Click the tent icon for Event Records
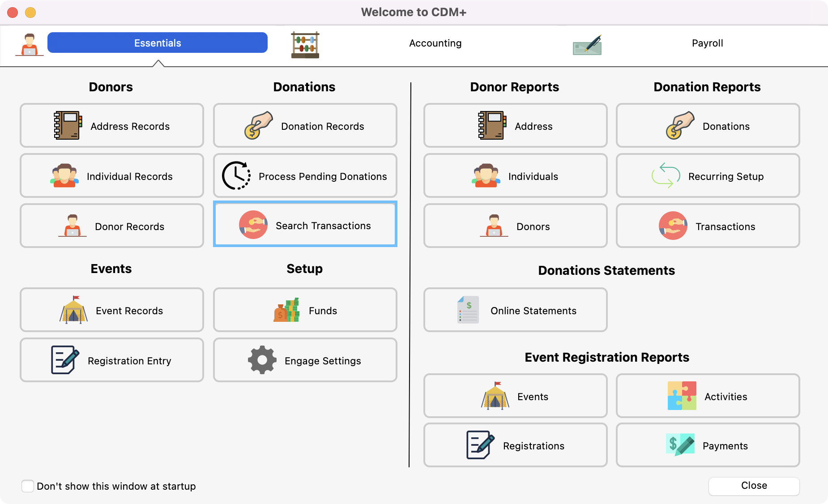 73,310
